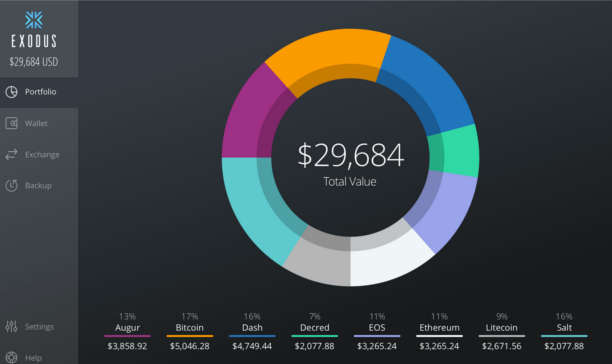612x364 pixels.
Task: Click the $3,265.24 value under EOS
Action: 377,346
